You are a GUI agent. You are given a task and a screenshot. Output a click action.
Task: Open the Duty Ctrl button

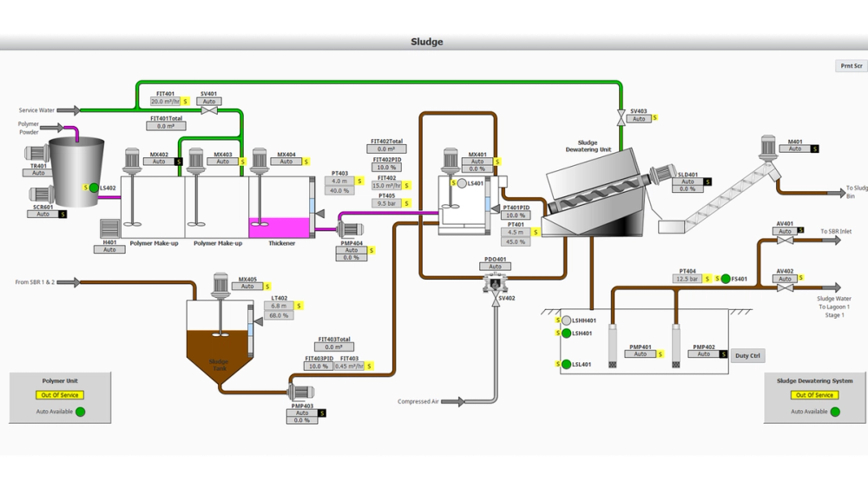point(747,356)
